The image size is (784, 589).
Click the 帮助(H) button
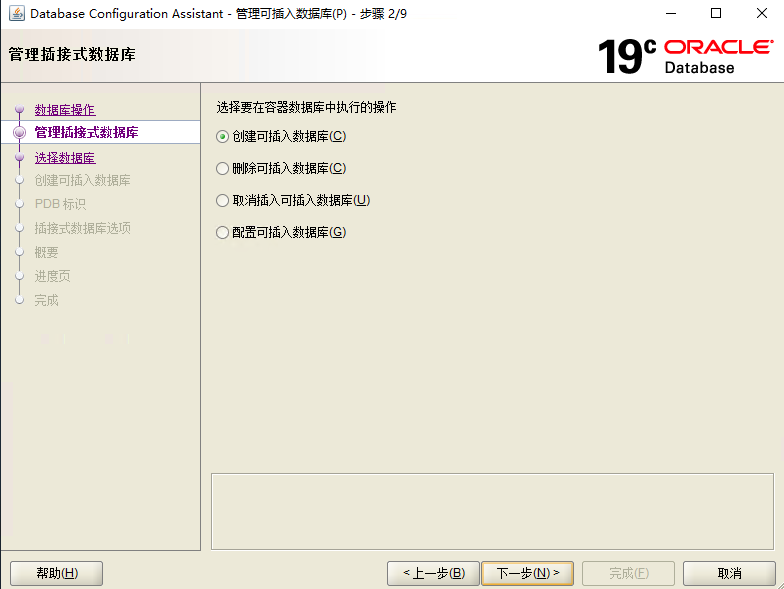point(56,573)
